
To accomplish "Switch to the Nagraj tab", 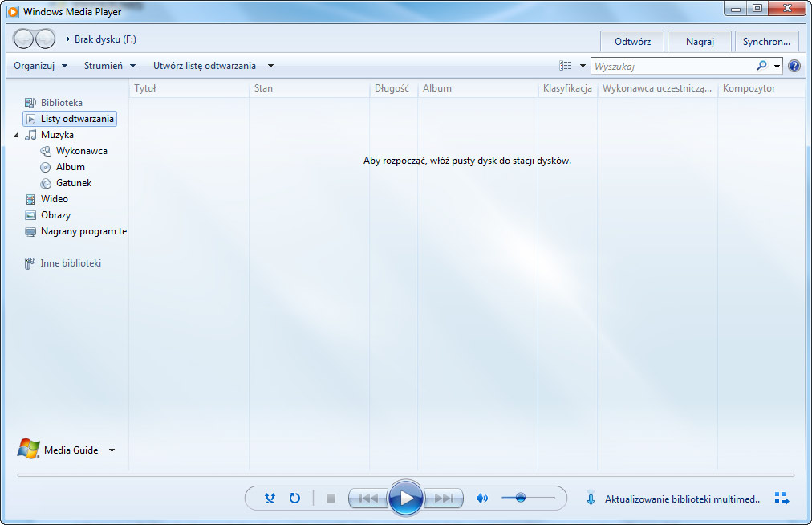I will [700, 42].
